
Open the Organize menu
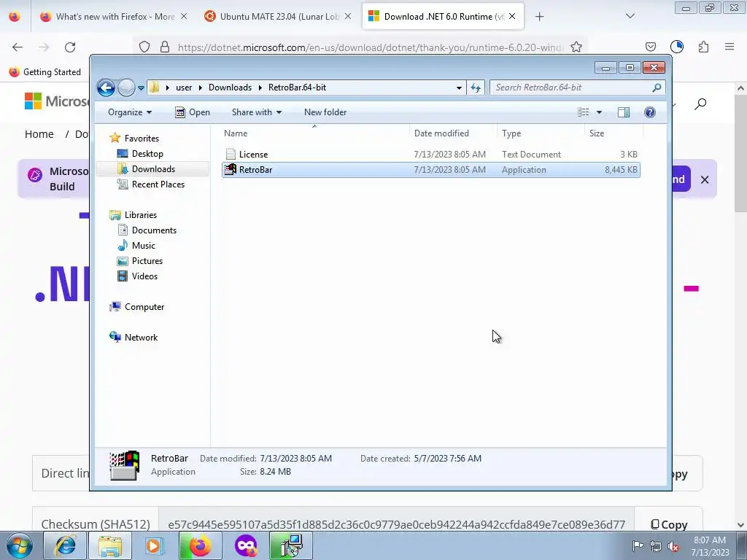[x=130, y=112]
